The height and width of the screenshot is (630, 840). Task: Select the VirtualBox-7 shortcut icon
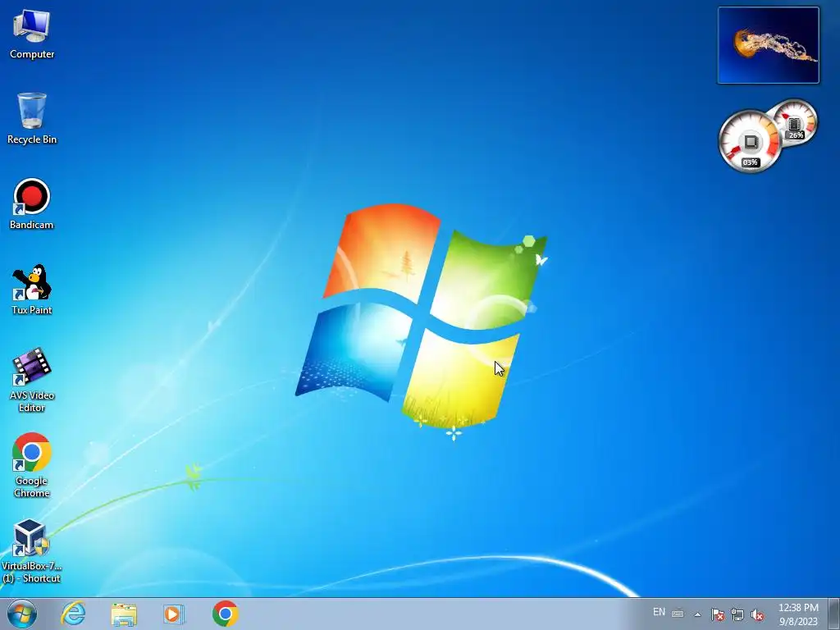(32, 551)
